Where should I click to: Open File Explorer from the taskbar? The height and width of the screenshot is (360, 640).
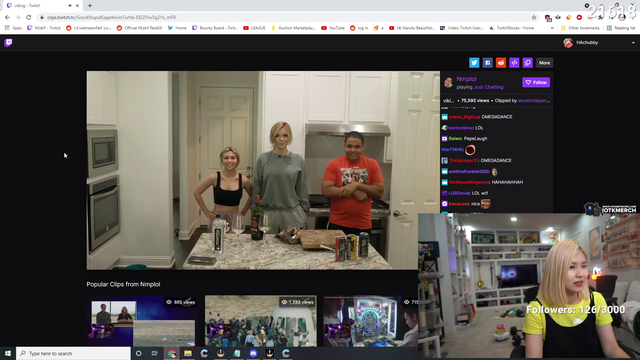[188, 353]
